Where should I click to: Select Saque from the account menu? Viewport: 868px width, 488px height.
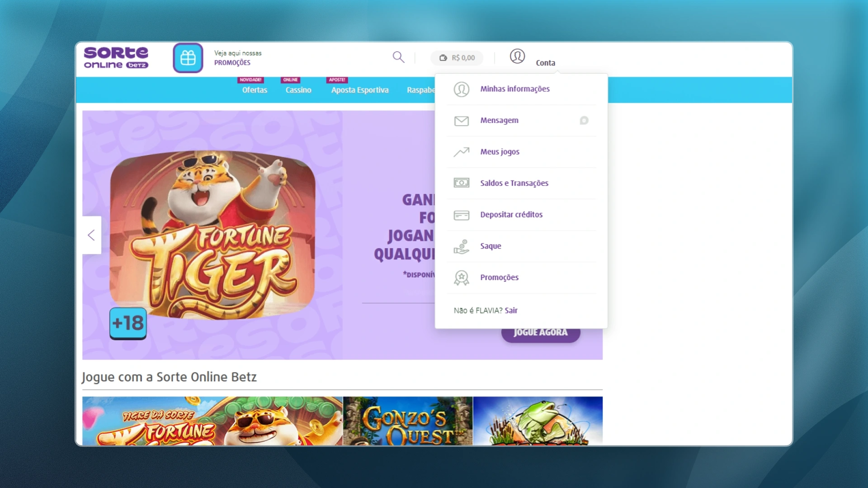click(521, 246)
